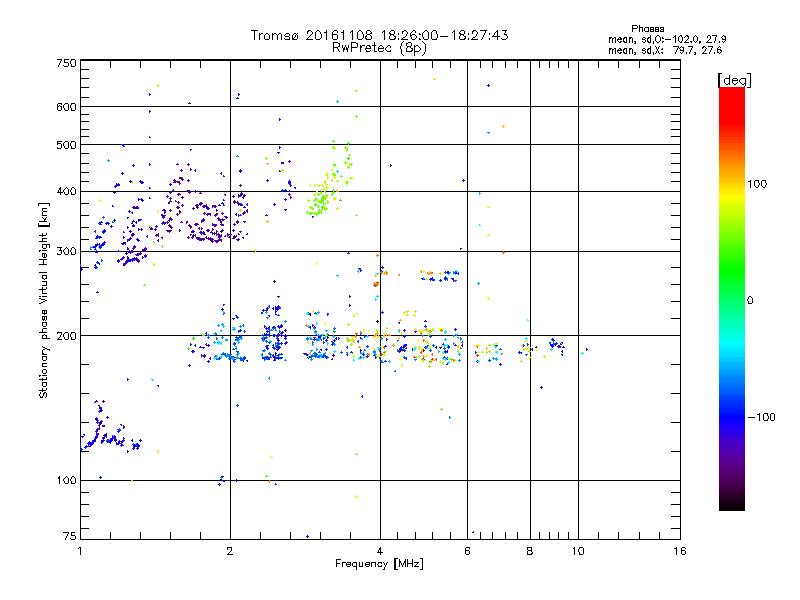Image resolution: width=800 pixels, height=600 pixels.
Task: Click the y-axis tick label '600'
Action: 66,107
